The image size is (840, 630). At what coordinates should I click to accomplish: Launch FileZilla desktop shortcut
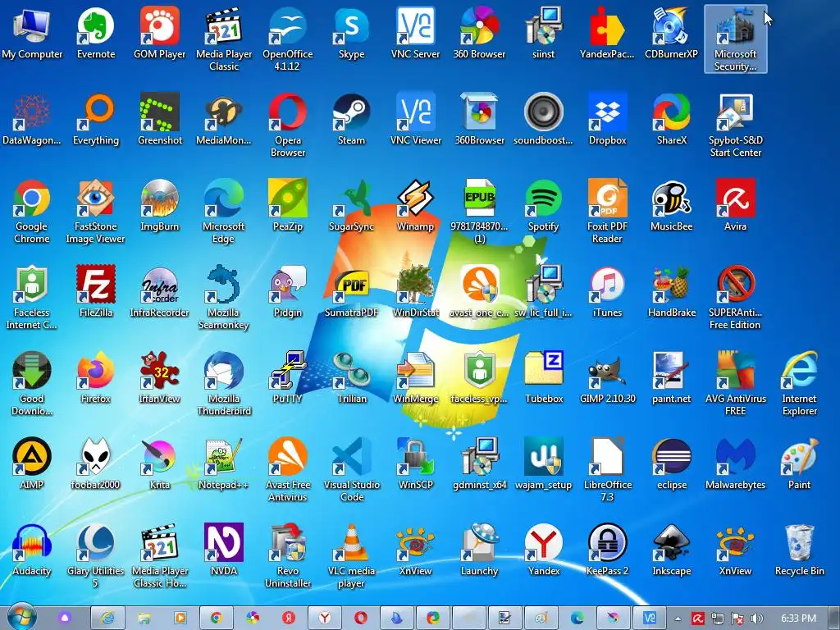tap(96, 292)
